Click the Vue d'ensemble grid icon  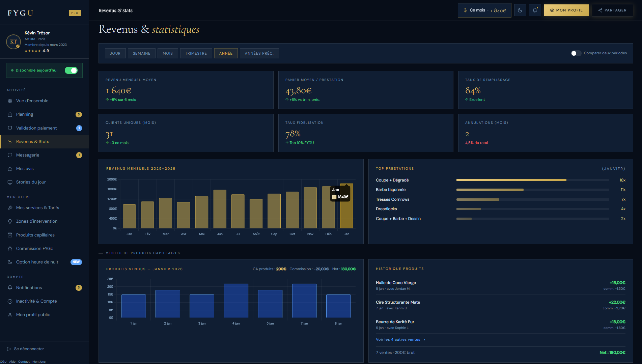coord(10,101)
